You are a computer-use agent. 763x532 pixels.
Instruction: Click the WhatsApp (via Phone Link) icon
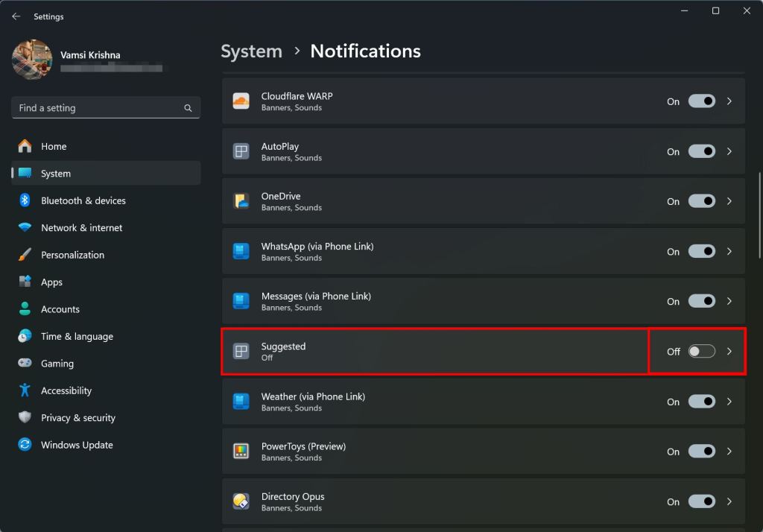241,251
